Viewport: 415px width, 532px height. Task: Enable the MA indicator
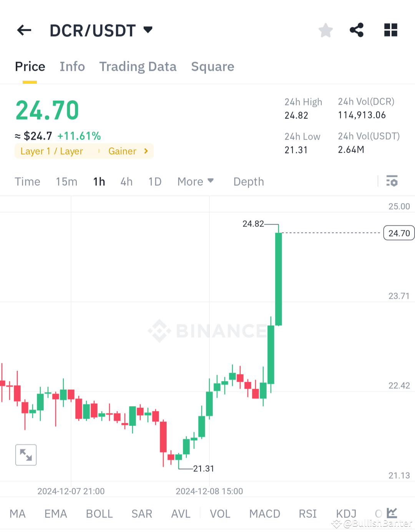tap(18, 513)
